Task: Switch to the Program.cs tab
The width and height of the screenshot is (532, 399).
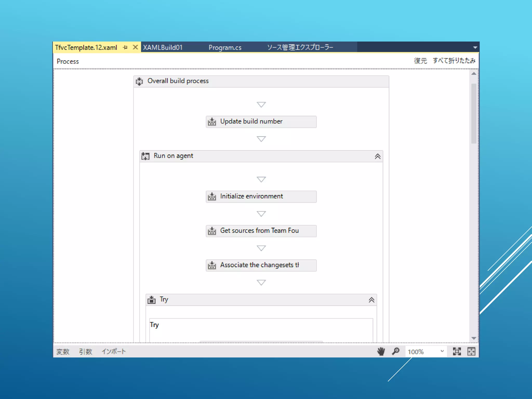Action: (x=225, y=48)
